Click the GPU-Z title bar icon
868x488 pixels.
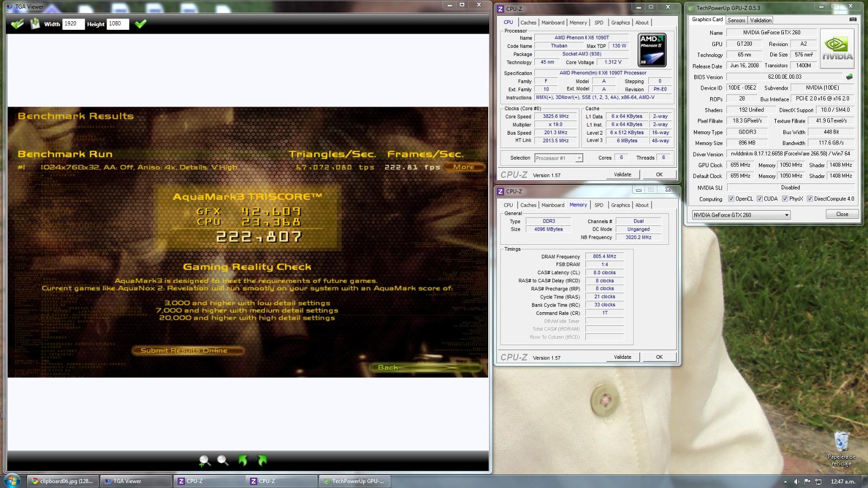(691, 8)
